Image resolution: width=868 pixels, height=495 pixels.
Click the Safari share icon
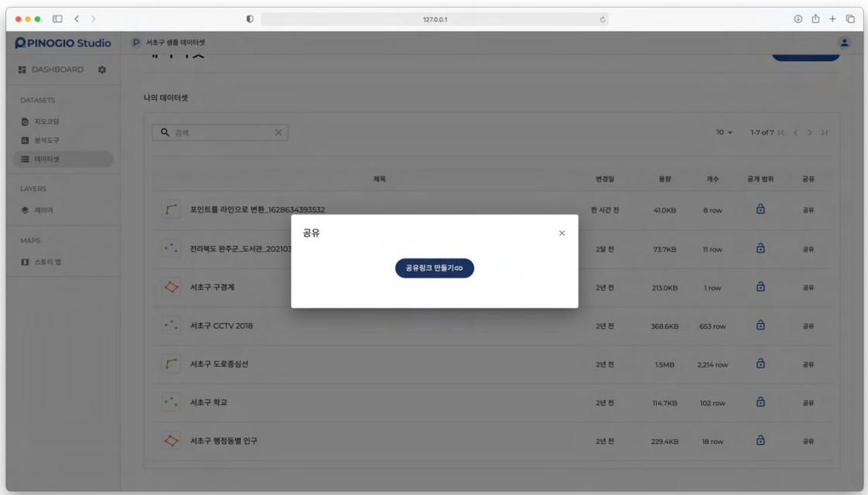(815, 19)
